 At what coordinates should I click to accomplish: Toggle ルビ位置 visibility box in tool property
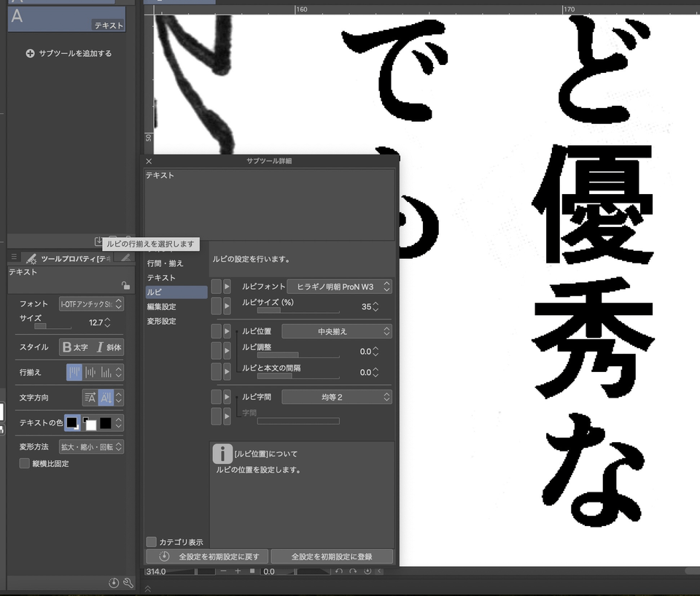(x=216, y=331)
